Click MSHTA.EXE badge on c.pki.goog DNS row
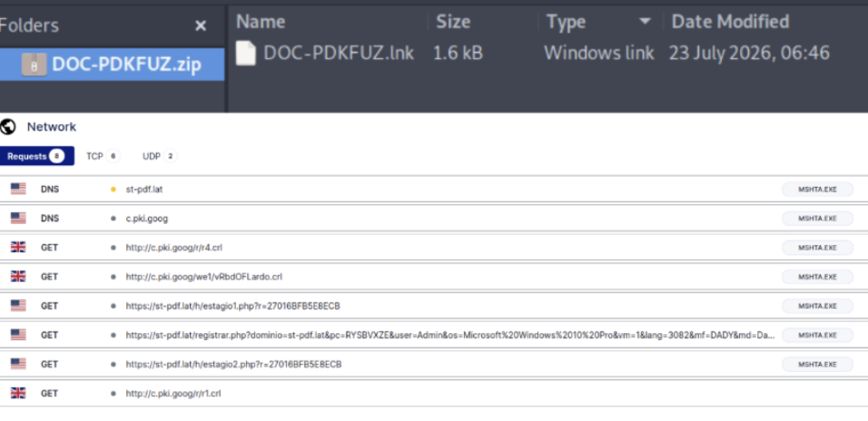Viewport: 868px width, 421px height. [817, 219]
